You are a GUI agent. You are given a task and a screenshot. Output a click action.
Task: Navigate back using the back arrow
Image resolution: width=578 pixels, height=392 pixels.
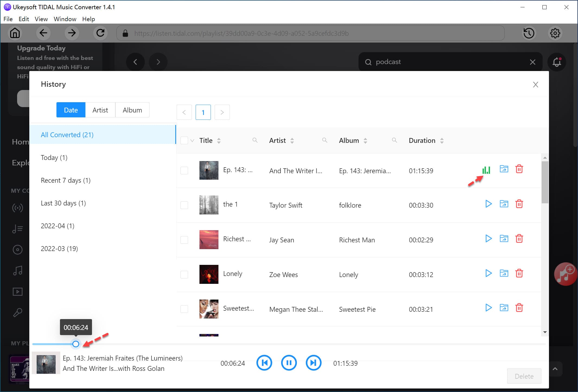[43, 33]
